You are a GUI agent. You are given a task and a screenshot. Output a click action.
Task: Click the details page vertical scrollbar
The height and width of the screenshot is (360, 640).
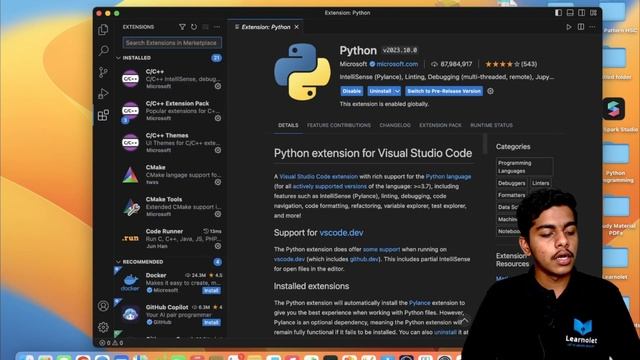tap(485, 143)
